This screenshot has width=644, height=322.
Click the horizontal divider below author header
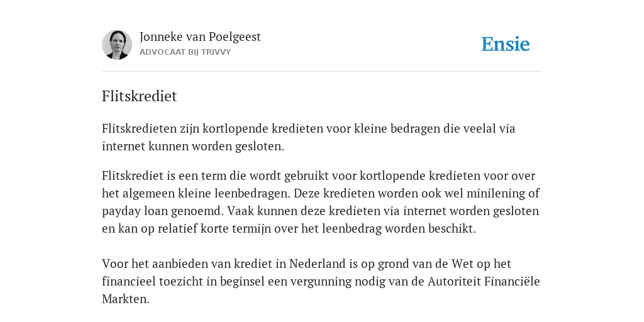click(x=322, y=72)
